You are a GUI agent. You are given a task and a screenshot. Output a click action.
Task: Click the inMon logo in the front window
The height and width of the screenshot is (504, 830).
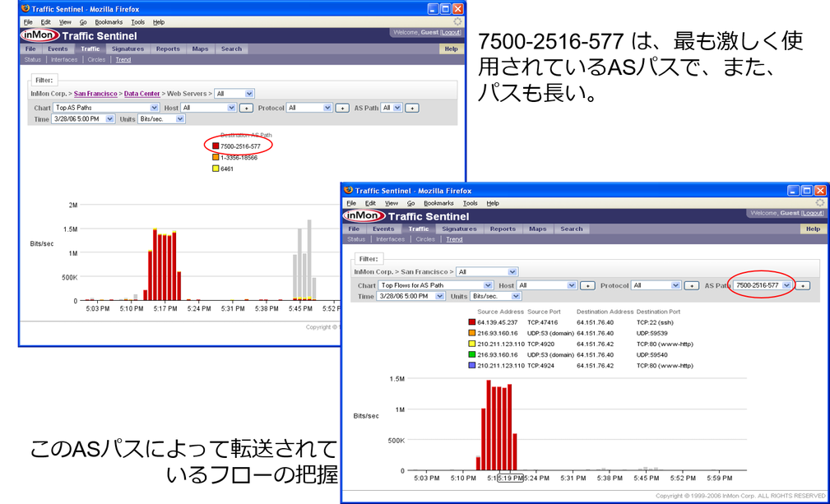tap(363, 216)
